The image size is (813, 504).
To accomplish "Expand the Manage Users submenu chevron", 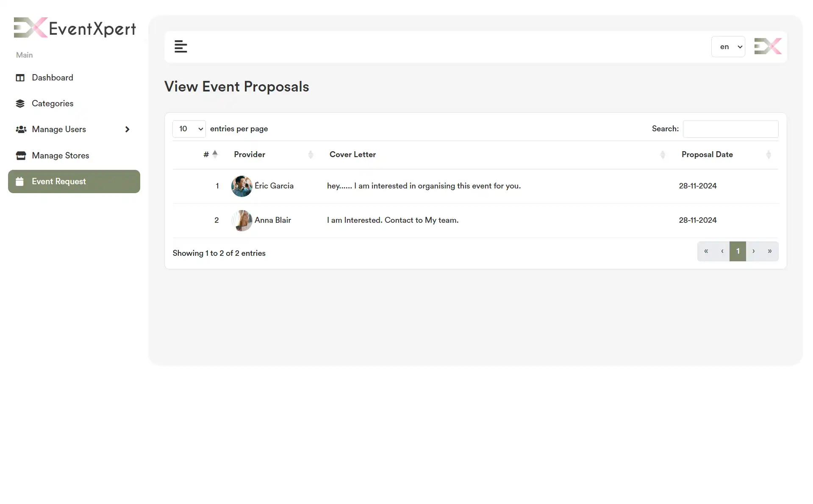I will click(x=127, y=129).
